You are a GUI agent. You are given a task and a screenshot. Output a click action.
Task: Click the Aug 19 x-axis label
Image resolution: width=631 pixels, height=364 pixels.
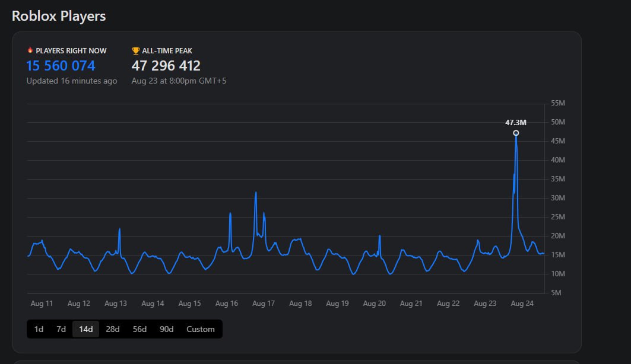click(337, 304)
